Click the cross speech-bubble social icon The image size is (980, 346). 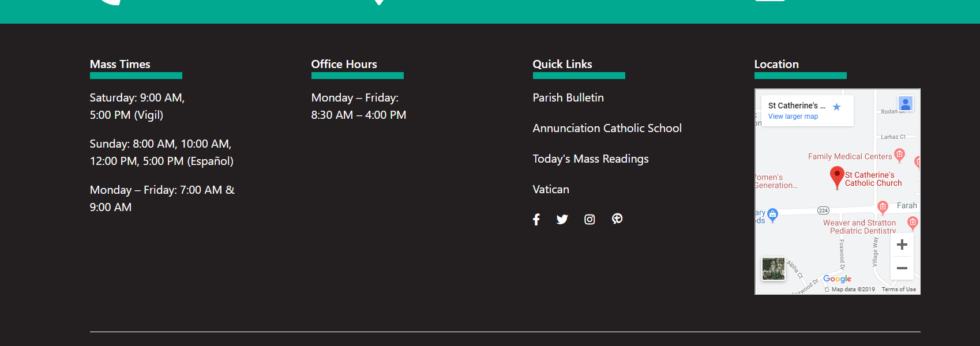click(617, 219)
